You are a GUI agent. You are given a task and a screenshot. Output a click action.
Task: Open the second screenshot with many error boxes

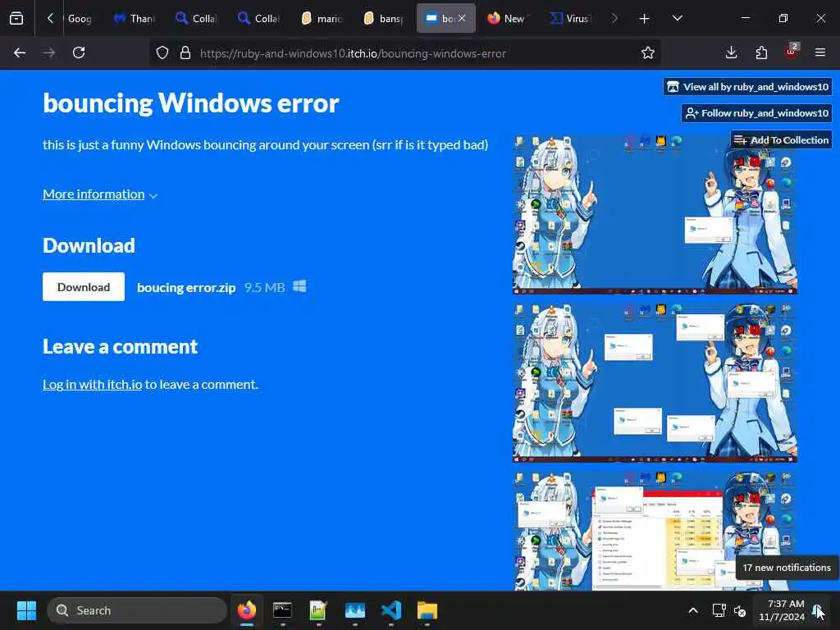click(655, 382)
